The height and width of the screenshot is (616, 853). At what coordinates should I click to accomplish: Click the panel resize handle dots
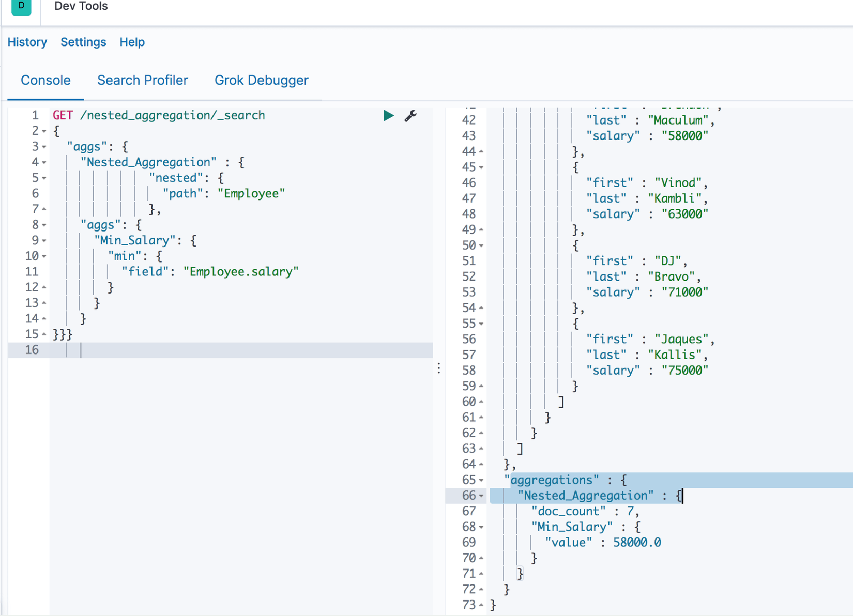click(439, 368)
